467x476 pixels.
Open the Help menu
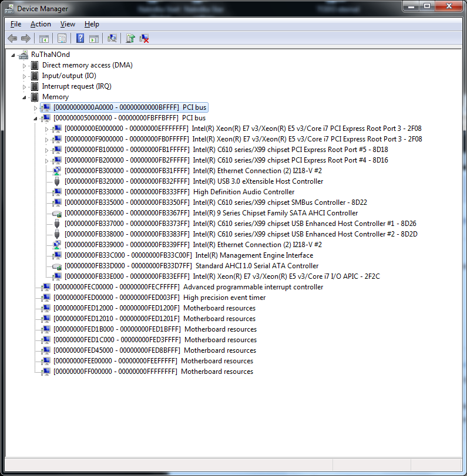point(92,24)
